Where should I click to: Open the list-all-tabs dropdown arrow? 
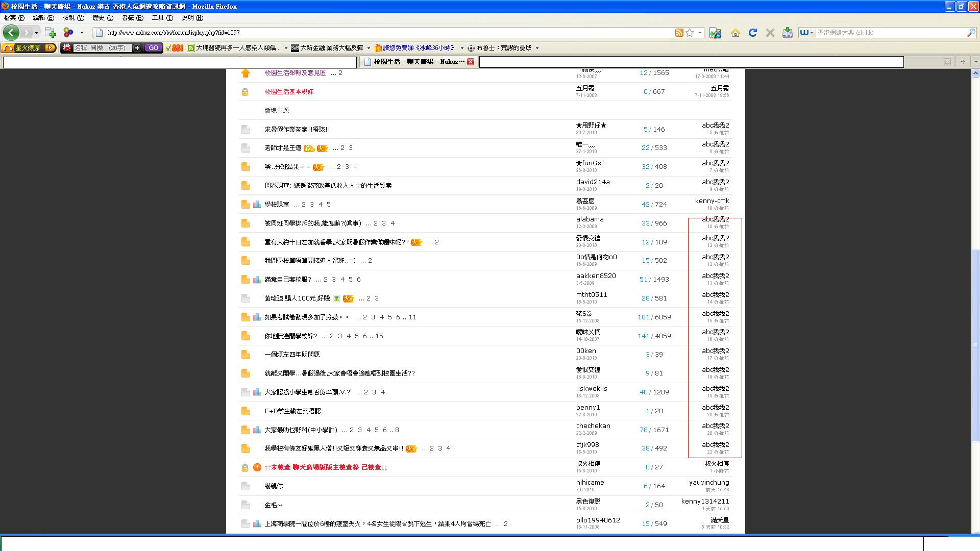[976, 62]
